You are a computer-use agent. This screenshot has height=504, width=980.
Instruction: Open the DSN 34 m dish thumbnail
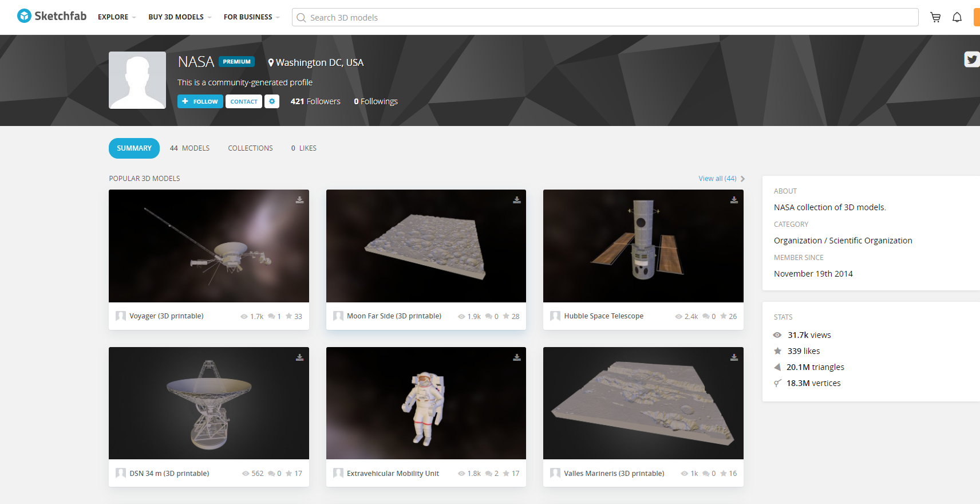pyautogui.click(x=209, y=403)
